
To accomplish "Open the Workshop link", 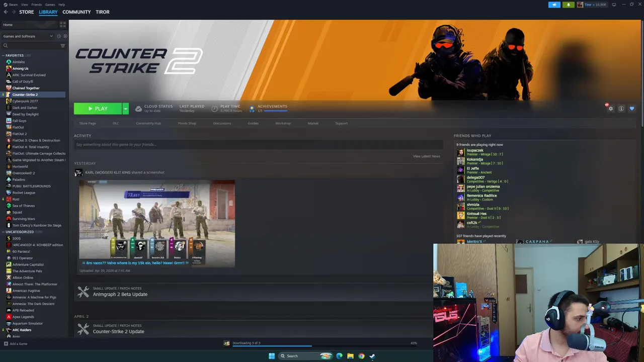I will [x=283, y=123].
